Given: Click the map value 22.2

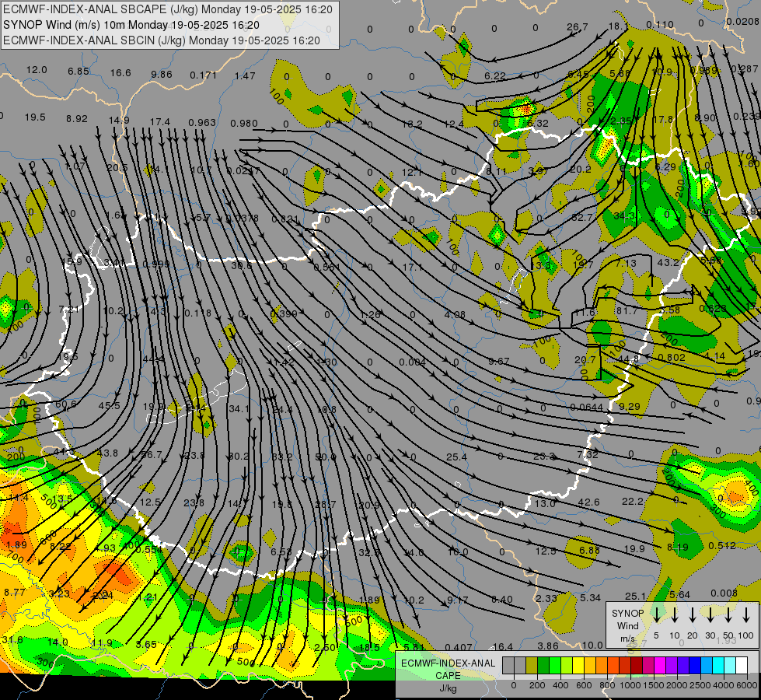Looking at the screenshot, I should coord(633,501).
